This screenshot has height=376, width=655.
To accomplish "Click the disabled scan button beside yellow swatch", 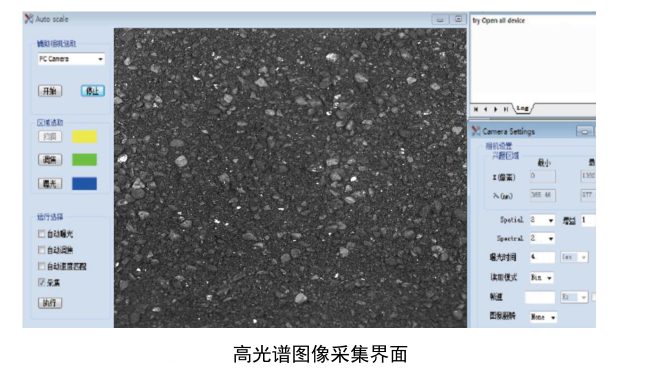I will tap(50, 137).
